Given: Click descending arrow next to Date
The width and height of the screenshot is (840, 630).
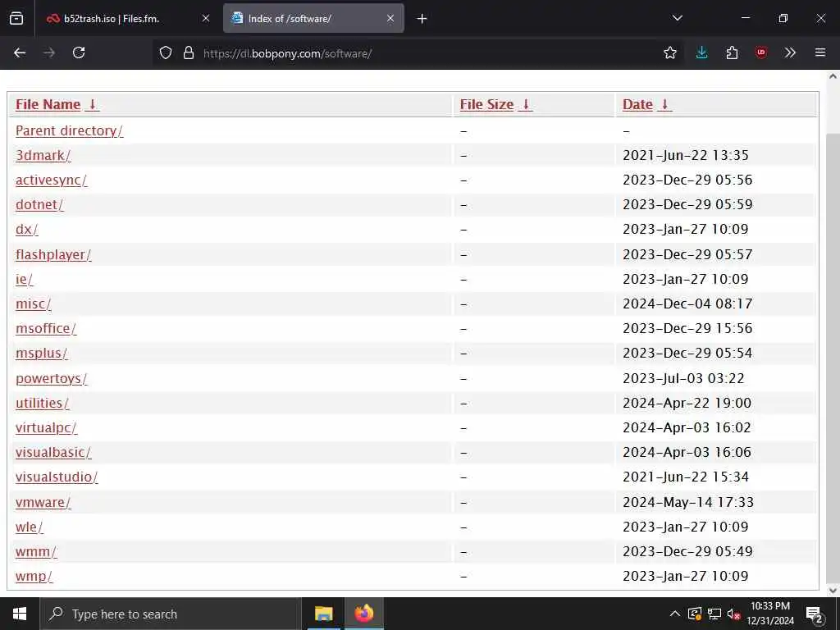Looking at the screenshot, I should tap(664, 104).
